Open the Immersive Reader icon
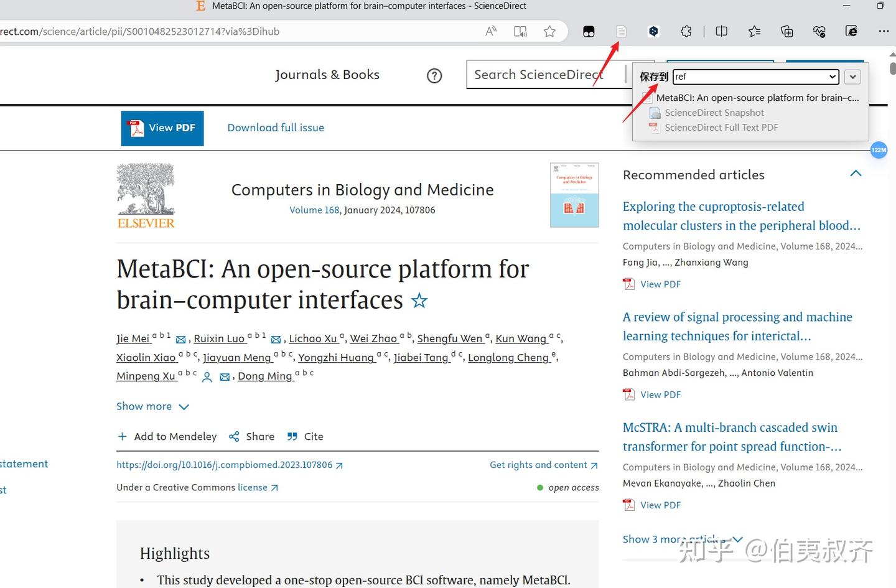This screenshot has height=588, width=896. [520, 31]
